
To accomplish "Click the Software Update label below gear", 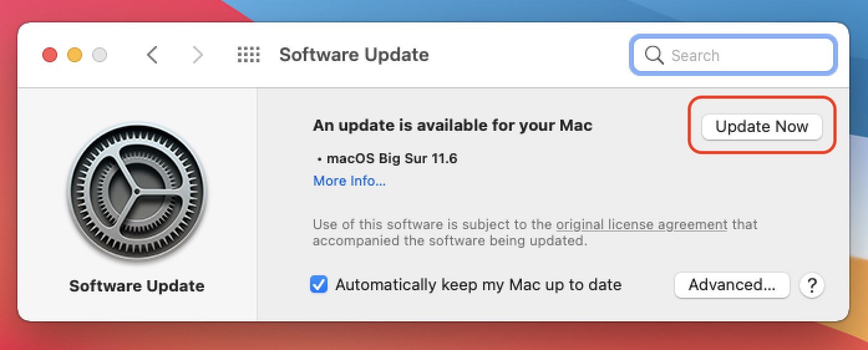I will (137, 286).
